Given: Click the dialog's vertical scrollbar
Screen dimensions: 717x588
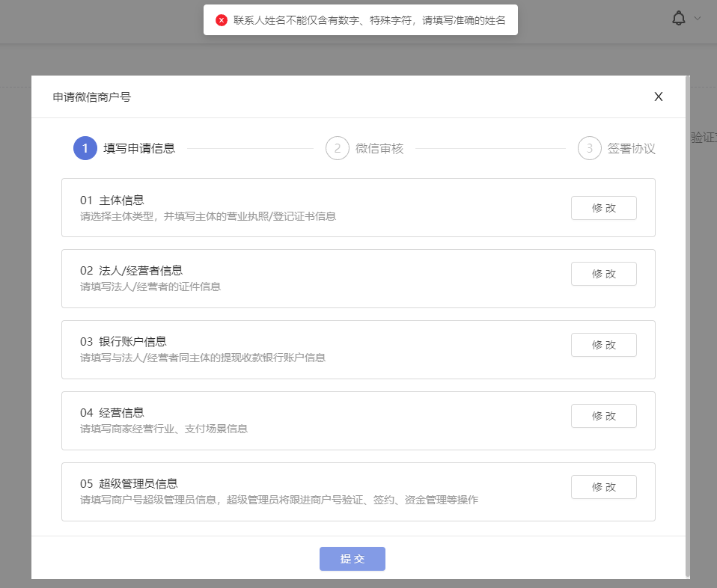Looking at the screenshot, I should tap(688, 327).
